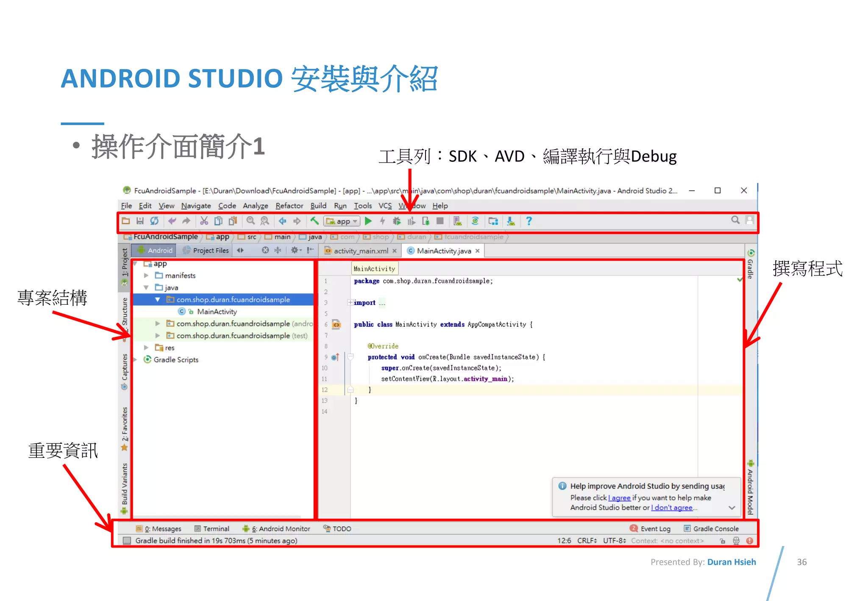Click the "I don't agree" link
The width and height of the screenshot is (868, 601).
(672, 507)
